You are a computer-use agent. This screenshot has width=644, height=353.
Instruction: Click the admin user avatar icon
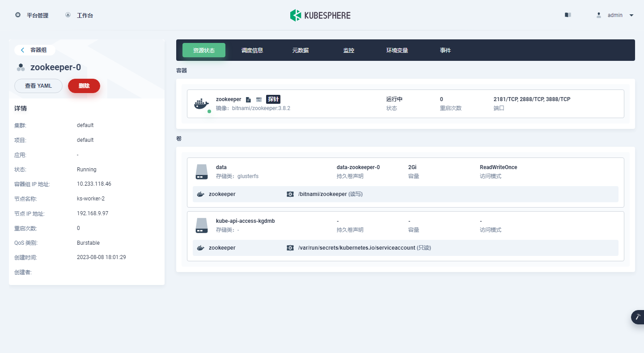pos(599,15)
